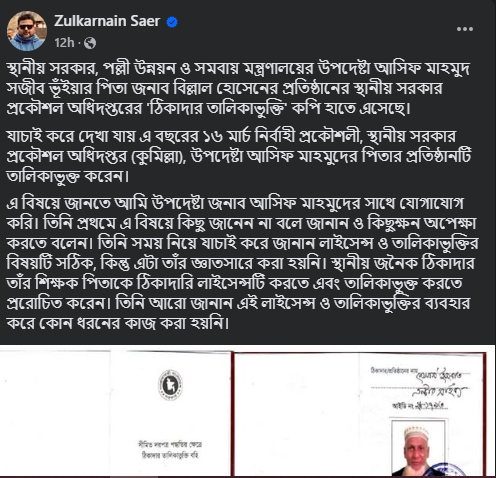Click the ID number line on license
Screen dimensions: 496x478
(x=420, y=406)
